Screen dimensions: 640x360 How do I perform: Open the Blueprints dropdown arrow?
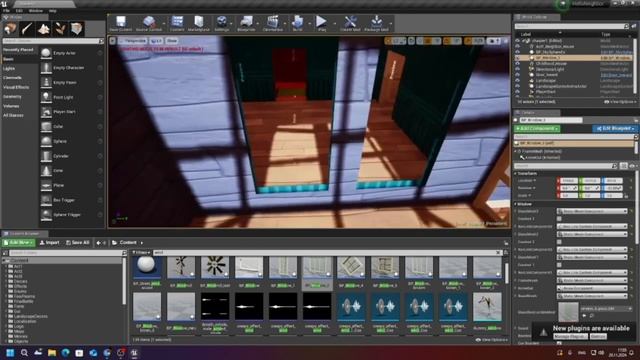click(258, 23)
